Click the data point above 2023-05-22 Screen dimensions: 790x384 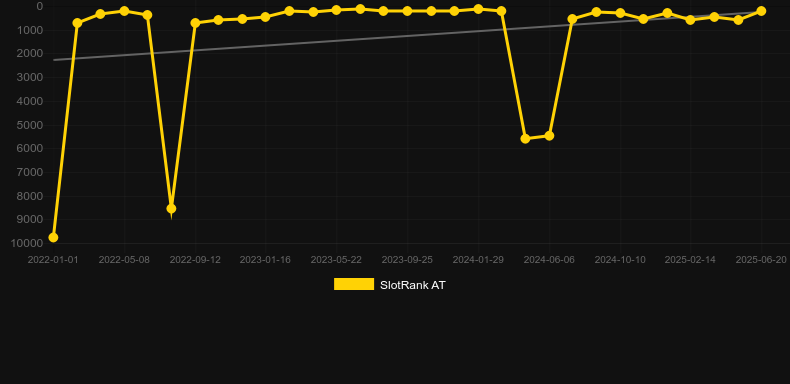[337, 10]
